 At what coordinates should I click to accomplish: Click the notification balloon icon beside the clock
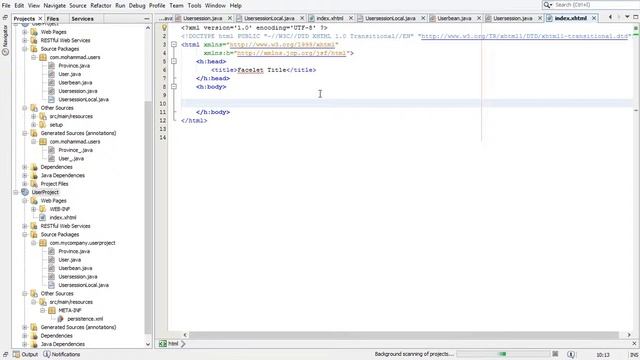[571, 354]
